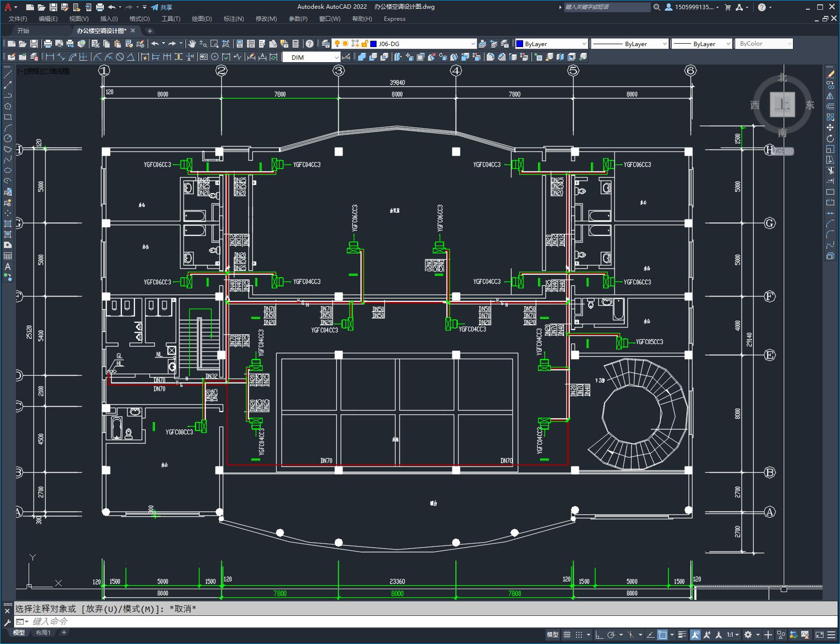Toggle layer on/off lightbulb for J06-DG
840x644 pixels.
[337, 44]
